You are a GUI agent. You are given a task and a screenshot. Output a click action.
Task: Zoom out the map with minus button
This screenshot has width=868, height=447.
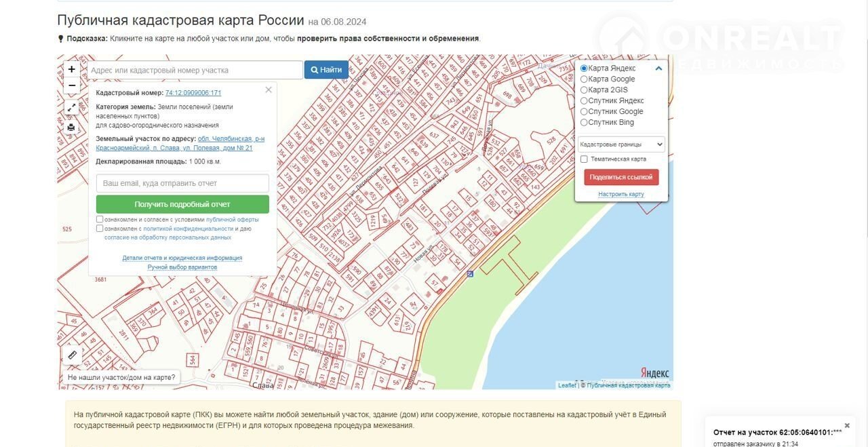[x=72, y=86]
